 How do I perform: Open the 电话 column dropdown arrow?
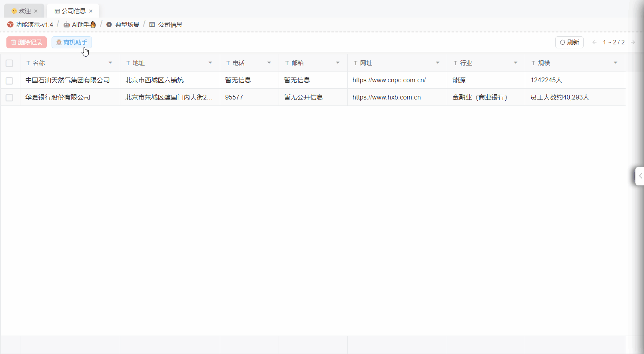pyautogui.click(x=269, y=63)
